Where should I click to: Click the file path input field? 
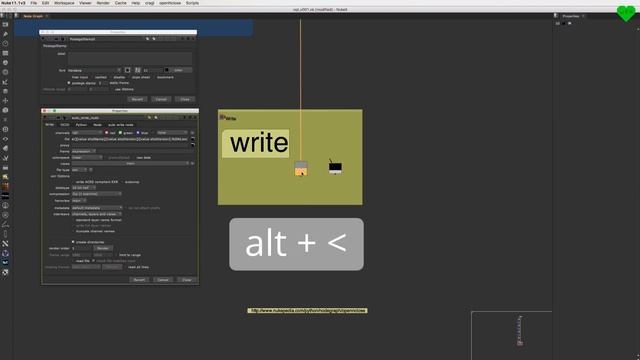pos(130,139)
